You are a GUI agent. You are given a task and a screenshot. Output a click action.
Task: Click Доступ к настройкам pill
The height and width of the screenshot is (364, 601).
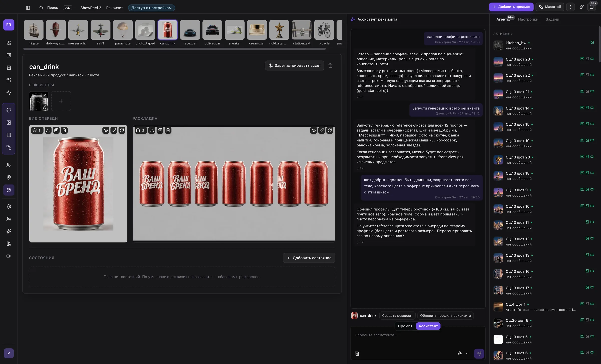[152, 8]
